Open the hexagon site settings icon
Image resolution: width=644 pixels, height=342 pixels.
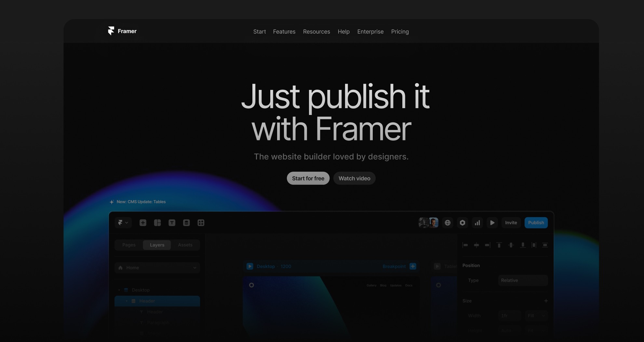(x=463, y=223)
